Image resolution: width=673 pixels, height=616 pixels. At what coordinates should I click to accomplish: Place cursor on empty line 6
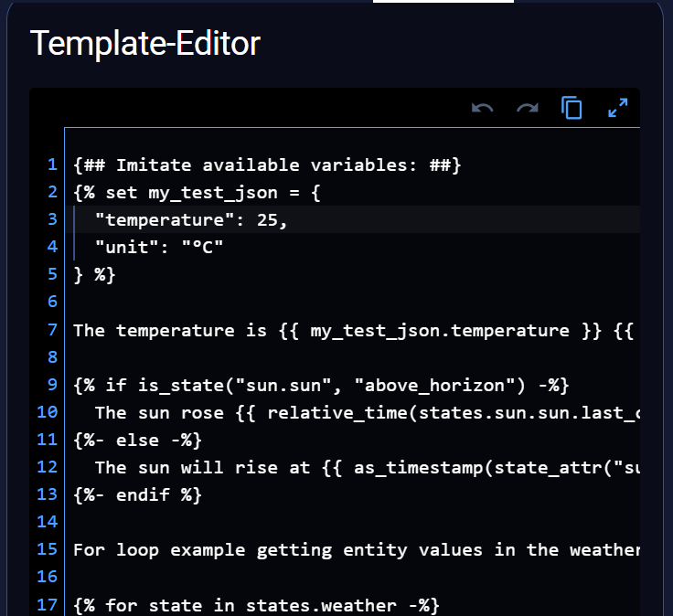(x=352, y=303)
